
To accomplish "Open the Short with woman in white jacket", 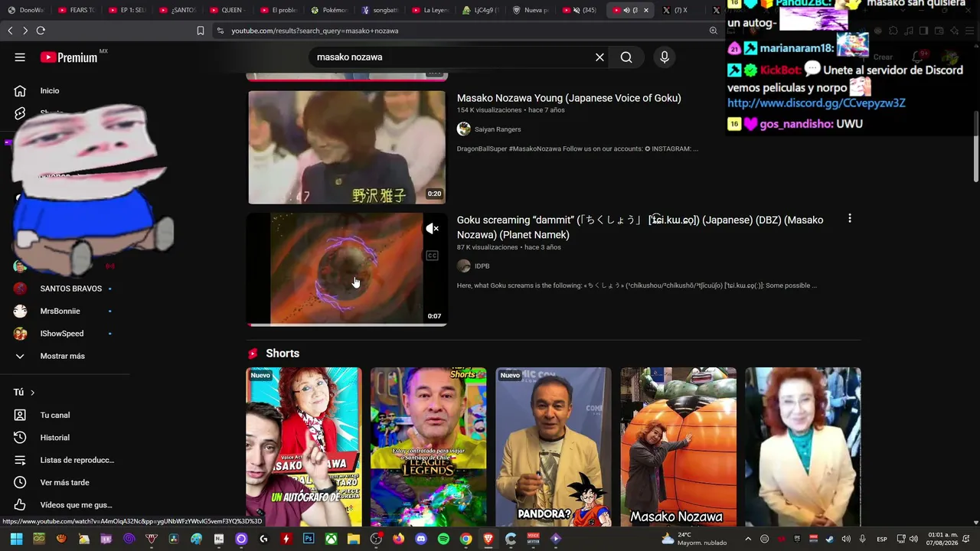I will tap(803, 447).
